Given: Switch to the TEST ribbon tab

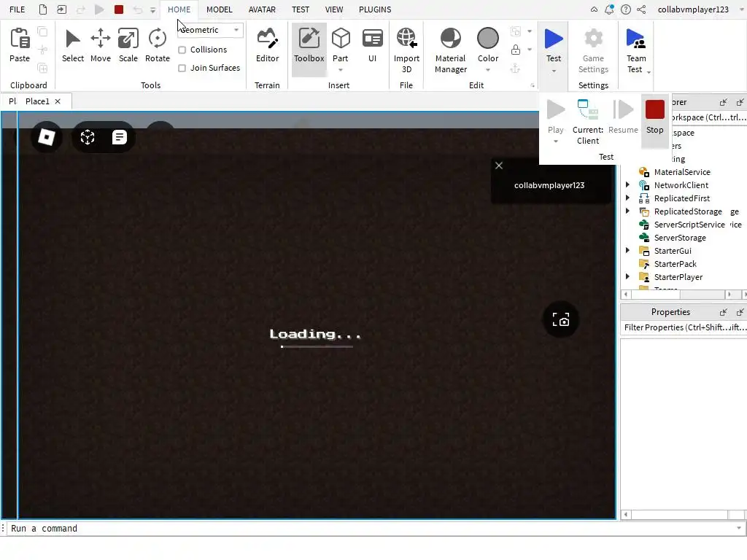Looking at the screenshot, I should point(301,9).
